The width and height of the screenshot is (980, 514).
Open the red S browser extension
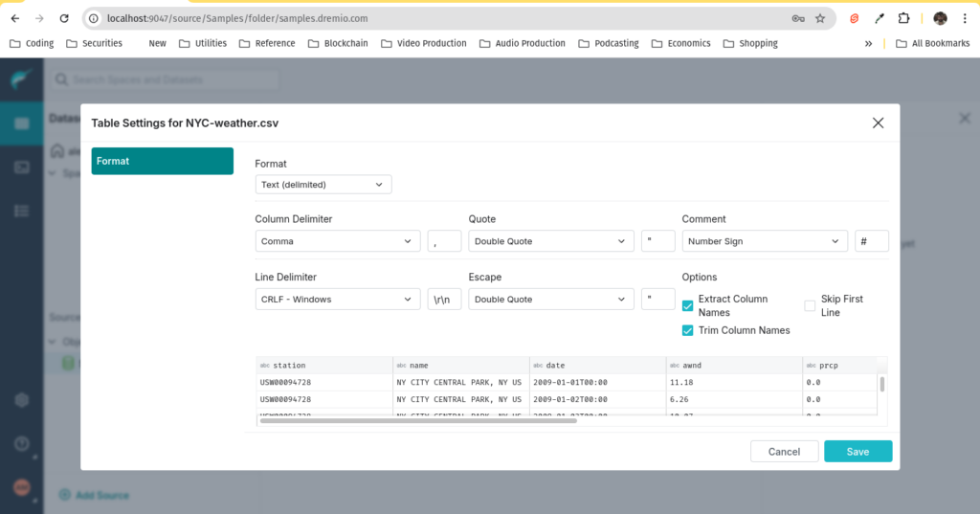coord(854,18)
